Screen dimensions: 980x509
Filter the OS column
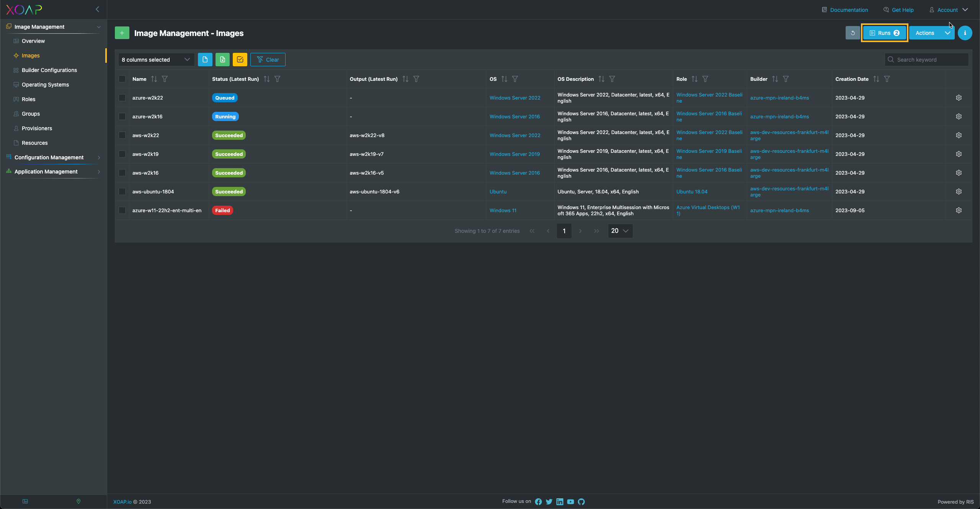click(x=515, y=79)
